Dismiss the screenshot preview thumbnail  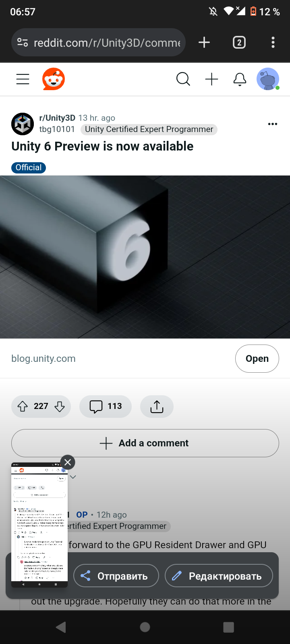(x=68, y=462)
